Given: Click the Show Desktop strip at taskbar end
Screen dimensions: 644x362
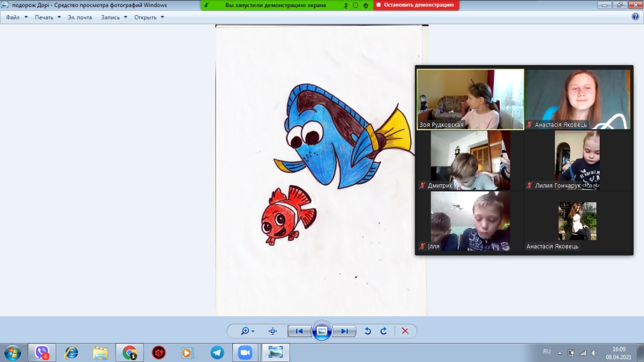Looking at the screenshot, I should [640, 352].
